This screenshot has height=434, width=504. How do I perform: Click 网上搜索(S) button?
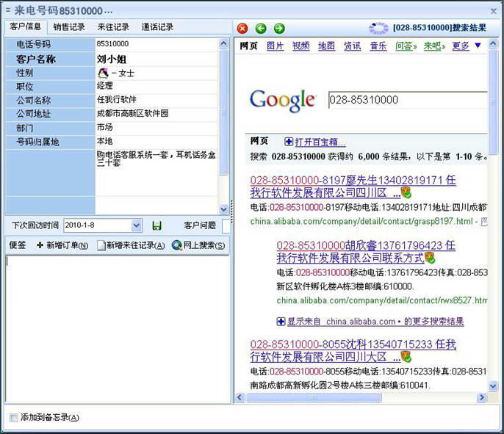(198, 245)
